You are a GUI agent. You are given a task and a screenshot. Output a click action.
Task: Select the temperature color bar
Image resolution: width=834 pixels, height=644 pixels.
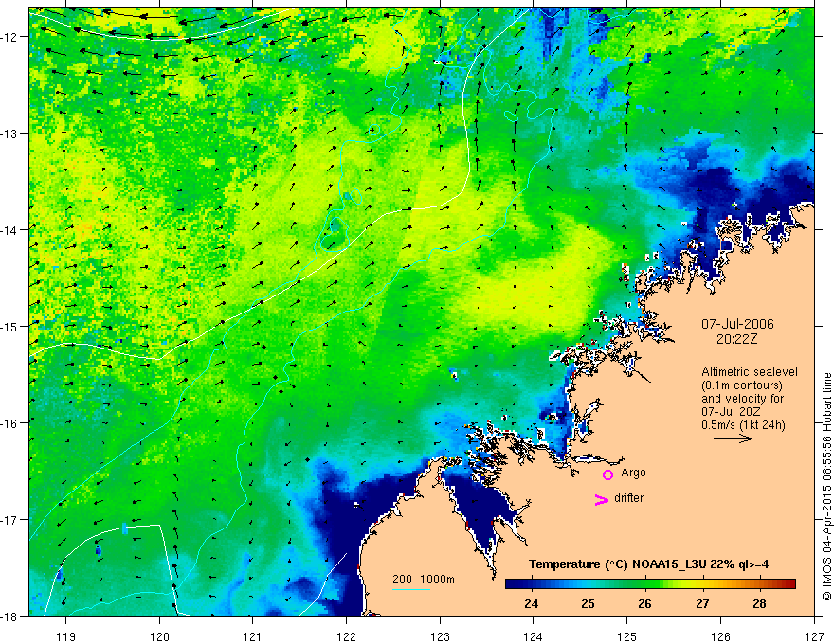click(650, 584)
